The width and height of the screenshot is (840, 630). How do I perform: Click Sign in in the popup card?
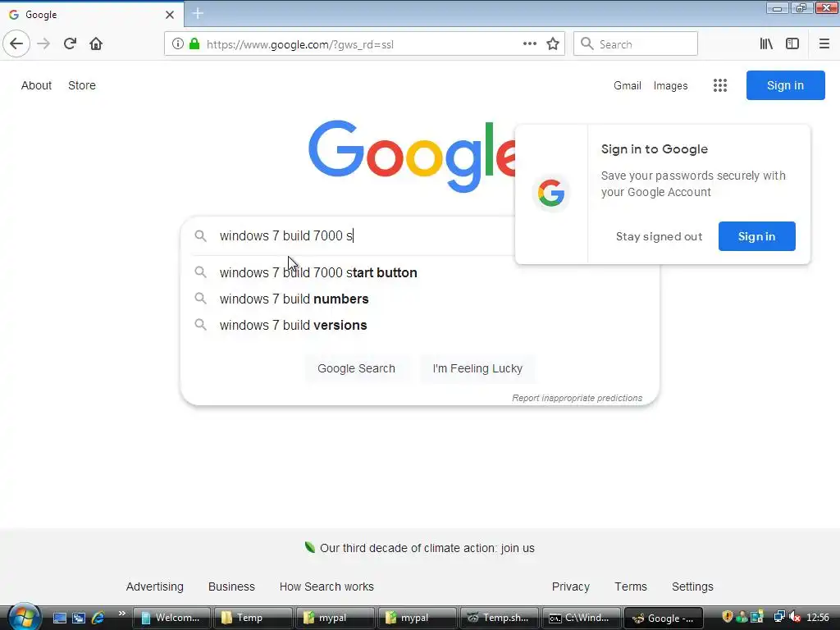[x=756, y=236]
